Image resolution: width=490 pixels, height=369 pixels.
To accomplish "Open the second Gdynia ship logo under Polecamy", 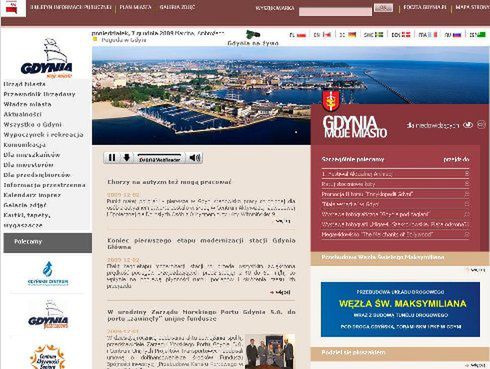I will click(48, 314).
